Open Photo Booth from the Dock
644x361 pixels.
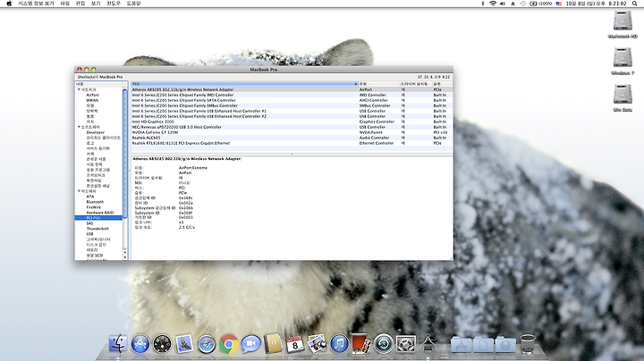pyautogui.click(x=361, y=344)
